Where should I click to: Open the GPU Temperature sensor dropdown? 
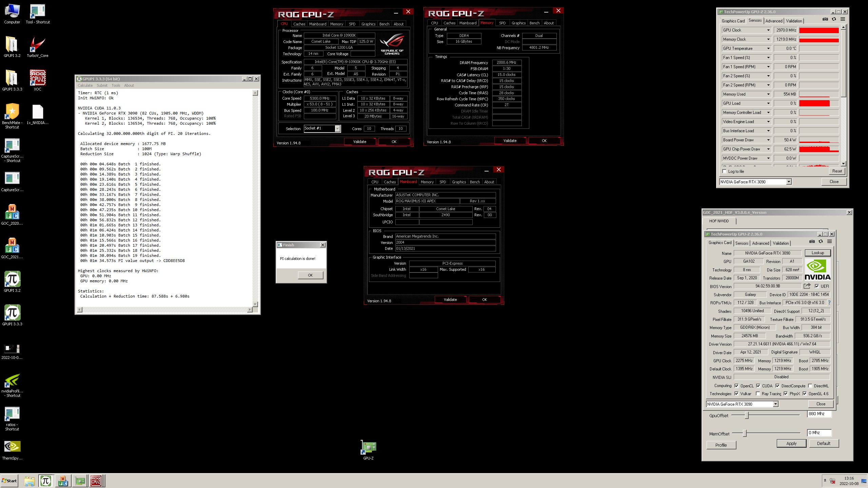(768, 48)
